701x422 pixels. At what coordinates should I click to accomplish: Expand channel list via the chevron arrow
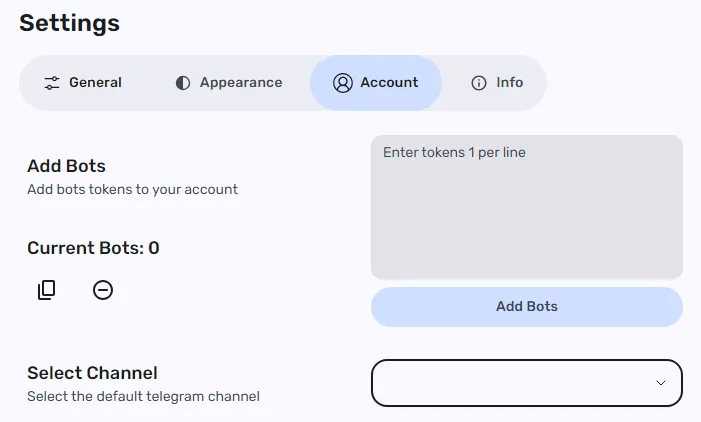coord(660,383)
